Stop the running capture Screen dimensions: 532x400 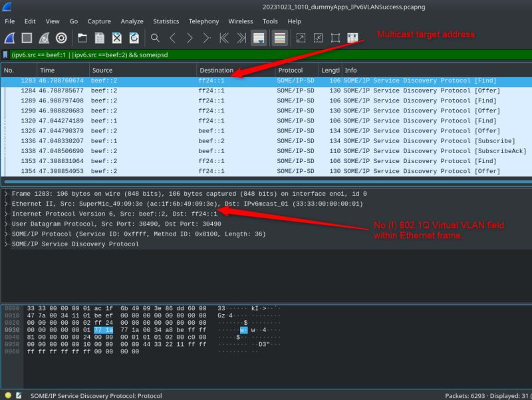tap(25, 38)
